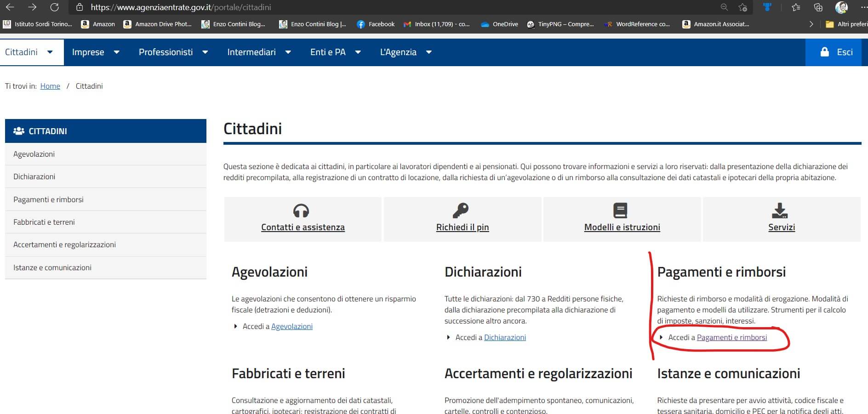Screen dimensions: 868x414
Task: Open the circled Pagamenti e rimborsi link
Action: coord(731,338)
